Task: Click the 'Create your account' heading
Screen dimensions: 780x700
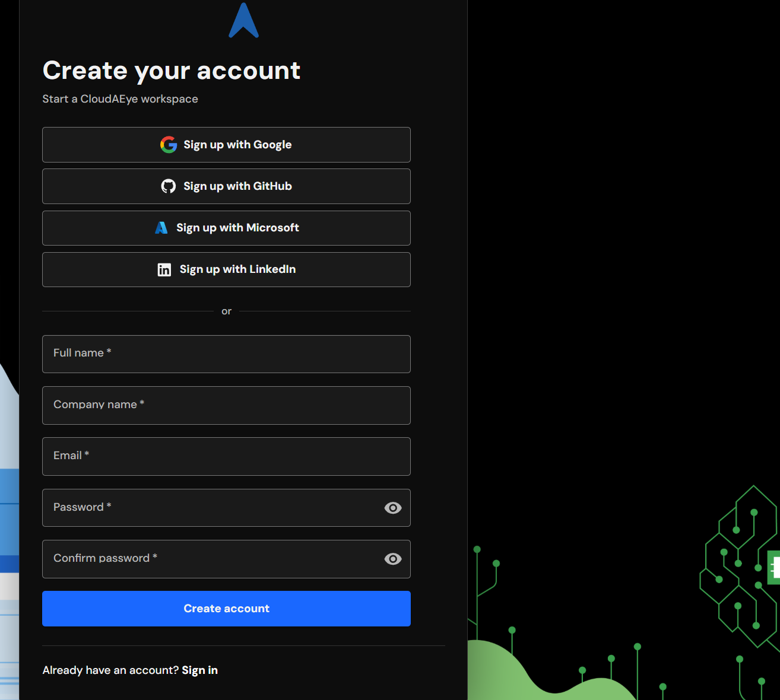Action: click(x=172, y=71)
